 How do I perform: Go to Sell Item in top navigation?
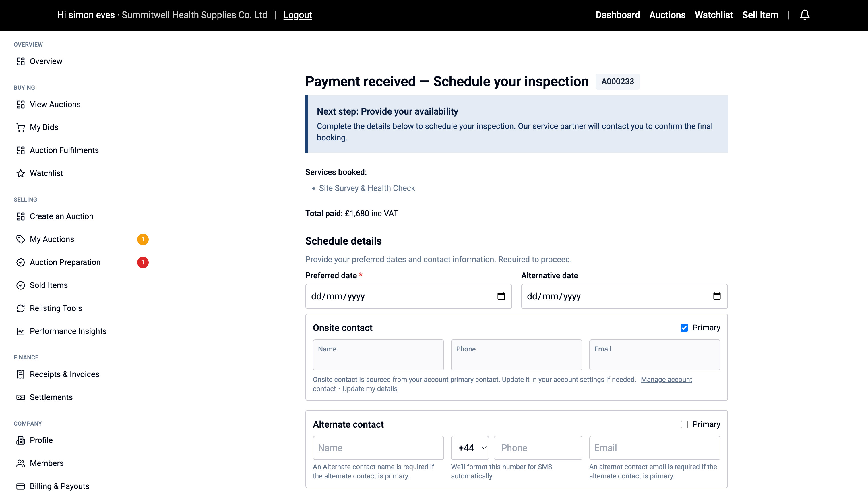pos(760,15)
